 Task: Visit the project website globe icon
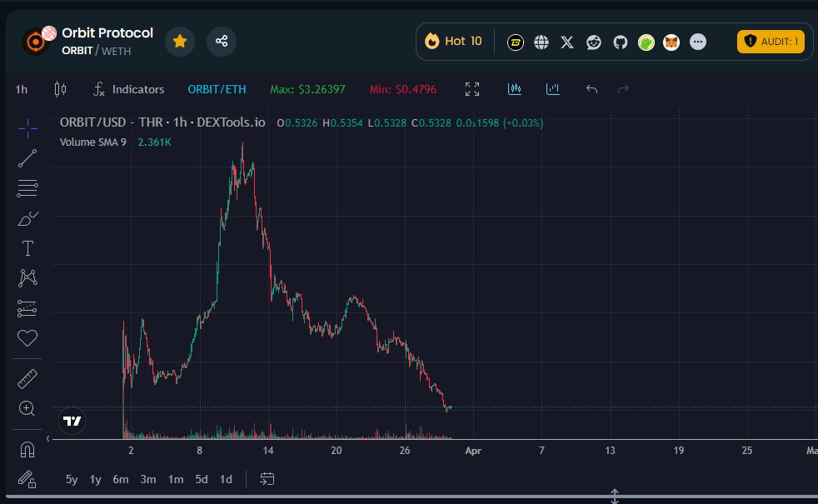click(x=541, y=42)
